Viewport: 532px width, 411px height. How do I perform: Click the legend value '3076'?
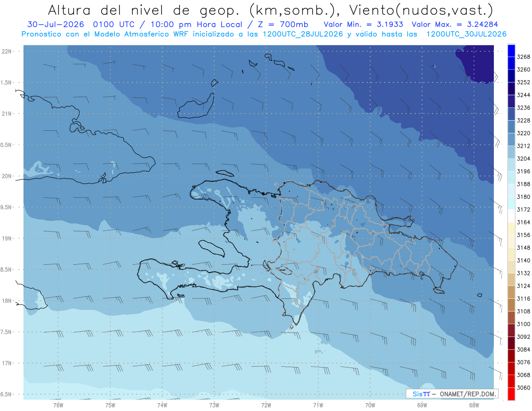[524, 362]
